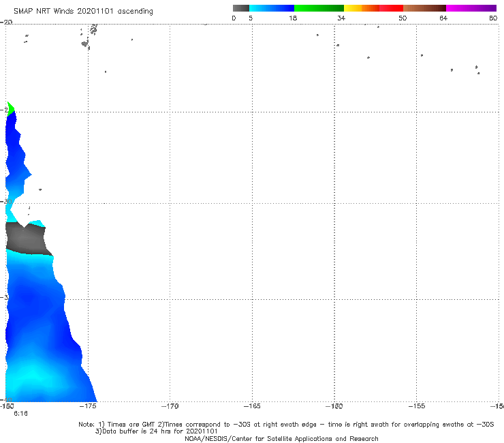Click the green wind patch at swath top
The width and height of the screenshot is (504, 443).
click(10, 109)
